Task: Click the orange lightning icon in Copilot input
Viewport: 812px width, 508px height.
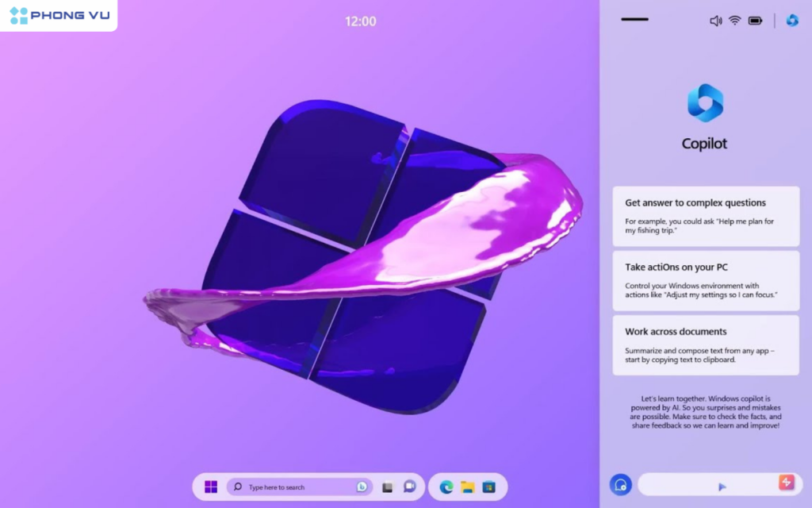Action: point(786,482)
